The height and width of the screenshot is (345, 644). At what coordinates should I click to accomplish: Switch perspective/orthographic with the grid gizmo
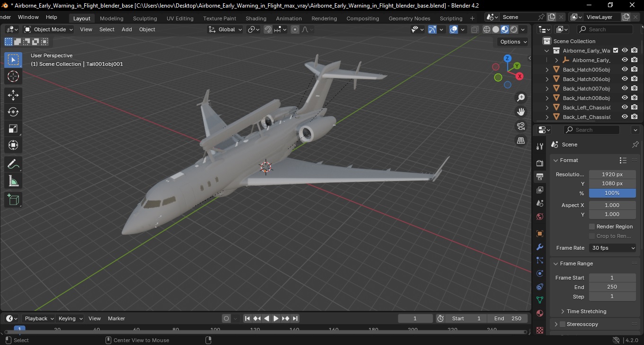(521, 140)
